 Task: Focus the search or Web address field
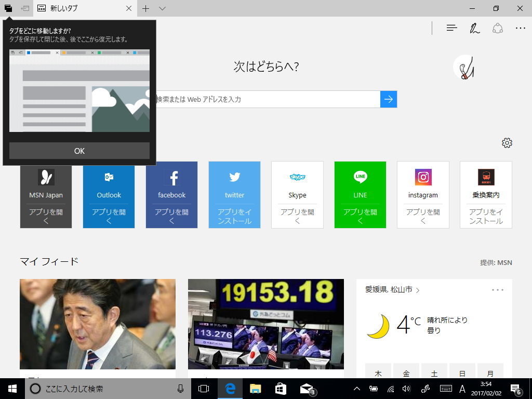tap(268, 99)
